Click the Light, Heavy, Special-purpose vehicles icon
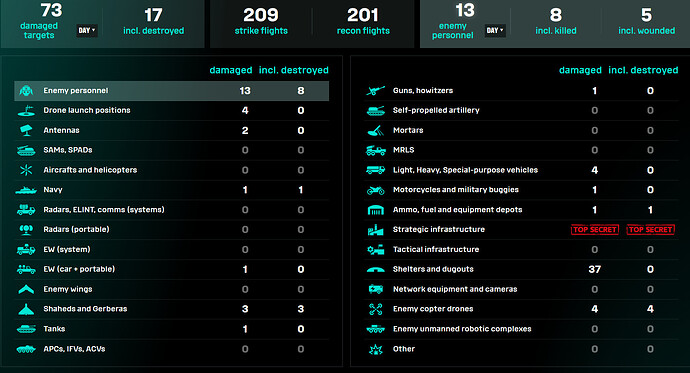690x373 pixels. pyautogui.click(x=375, y=170)
